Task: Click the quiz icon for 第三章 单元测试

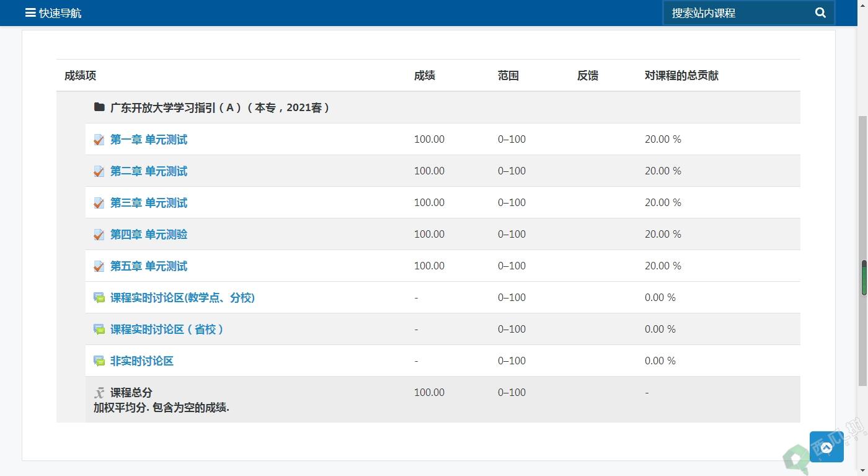Action: [x=99, y=203]
